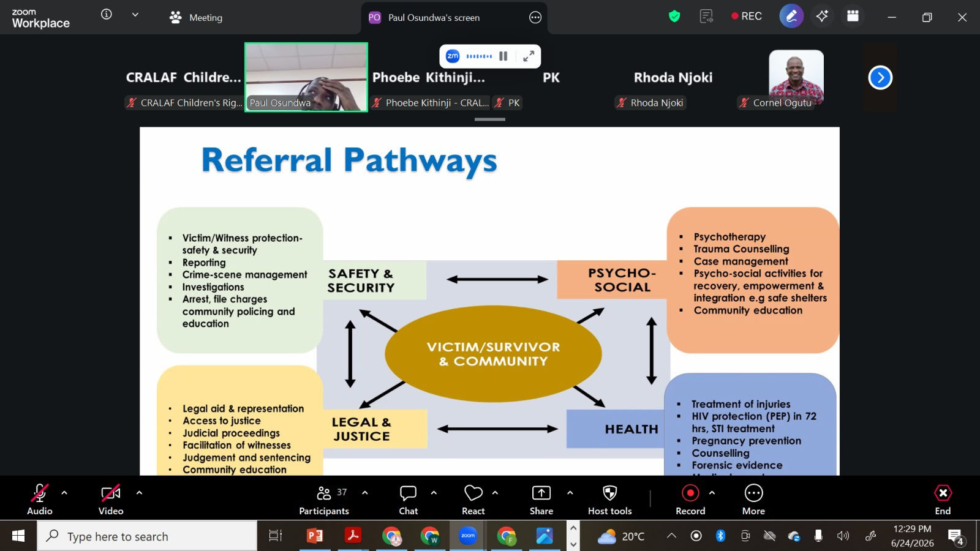The height and width of the screenshot is (551, 980).
Task: End the meeting
Action: click(943, 500)
